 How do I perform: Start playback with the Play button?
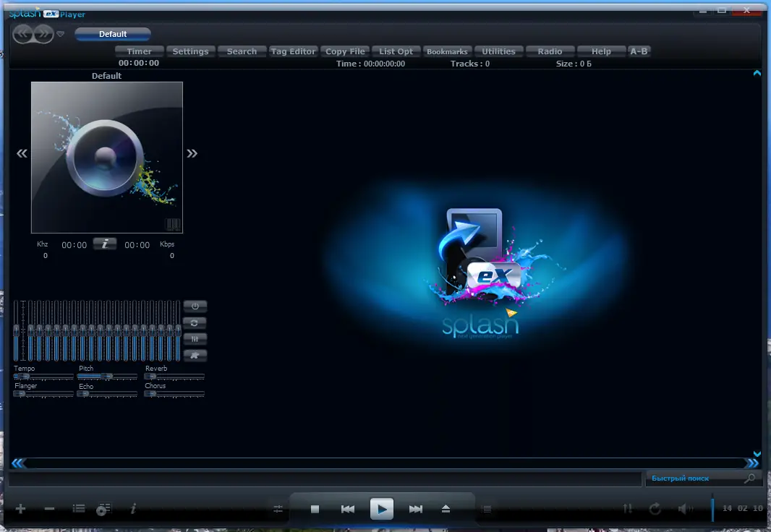(382, 509)
